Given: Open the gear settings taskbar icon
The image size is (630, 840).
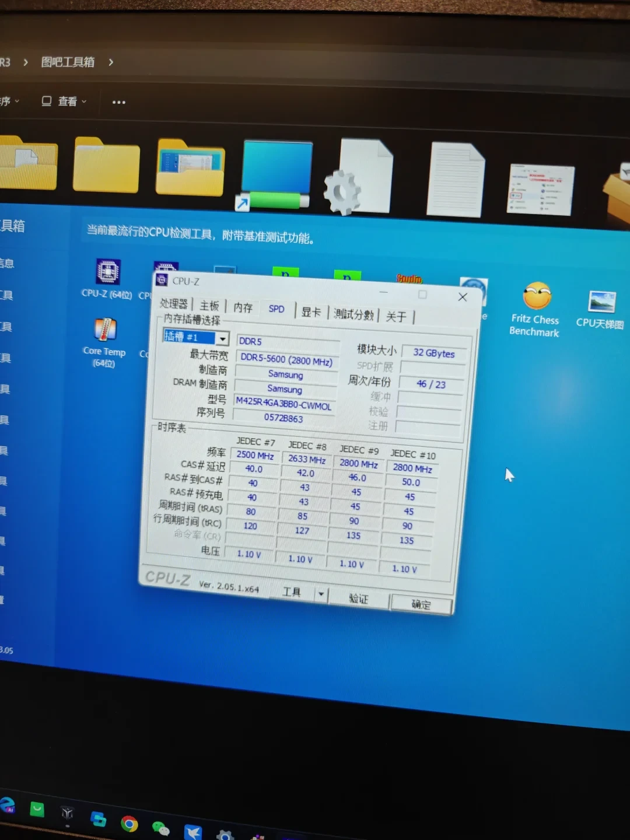Looking at the screenshot, I should coord(225,835).
